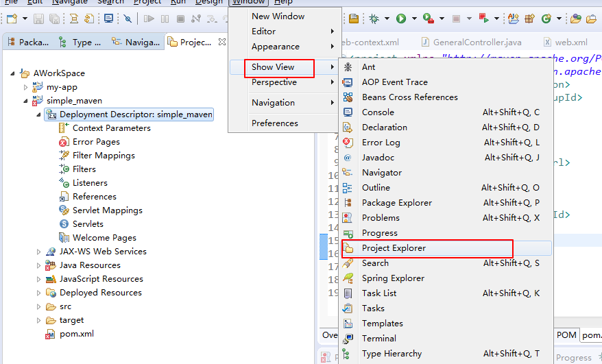The image size is (602, 364).
Task: Show the Problems view
Action: 446,218
